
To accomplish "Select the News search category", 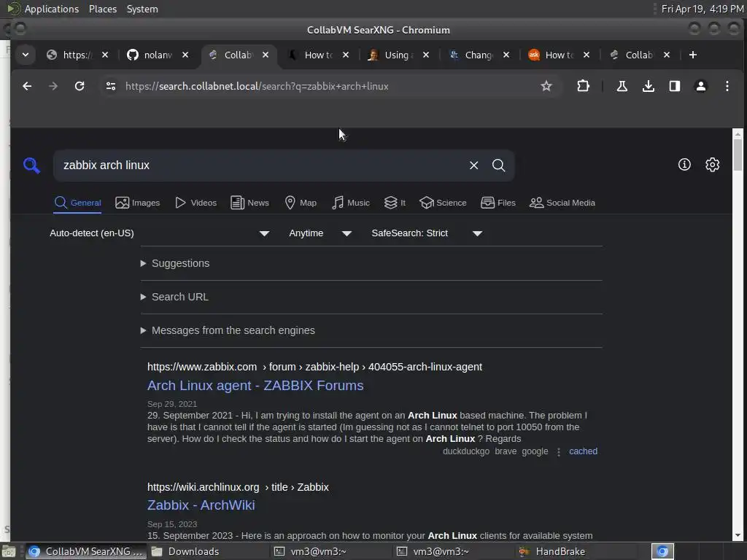I will point(249,203).
